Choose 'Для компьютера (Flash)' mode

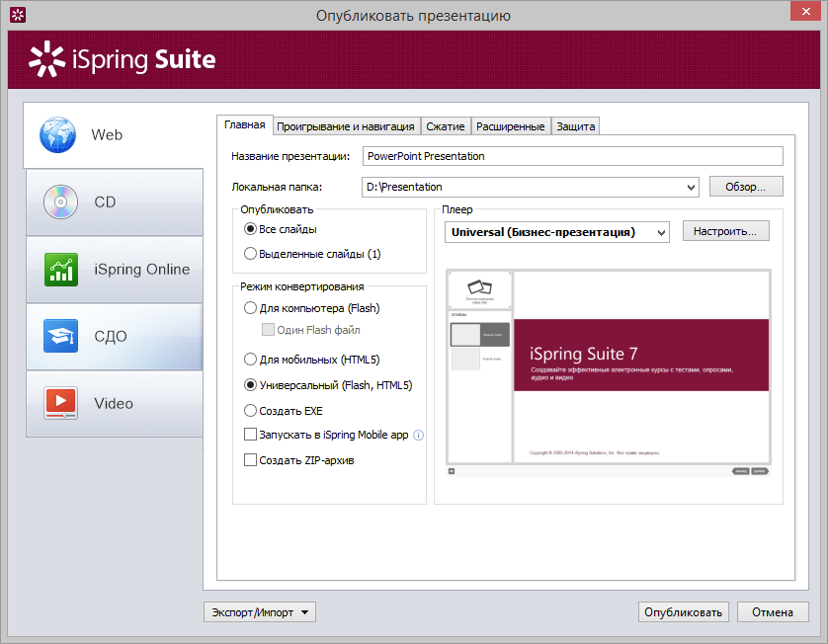pos(250,308)
